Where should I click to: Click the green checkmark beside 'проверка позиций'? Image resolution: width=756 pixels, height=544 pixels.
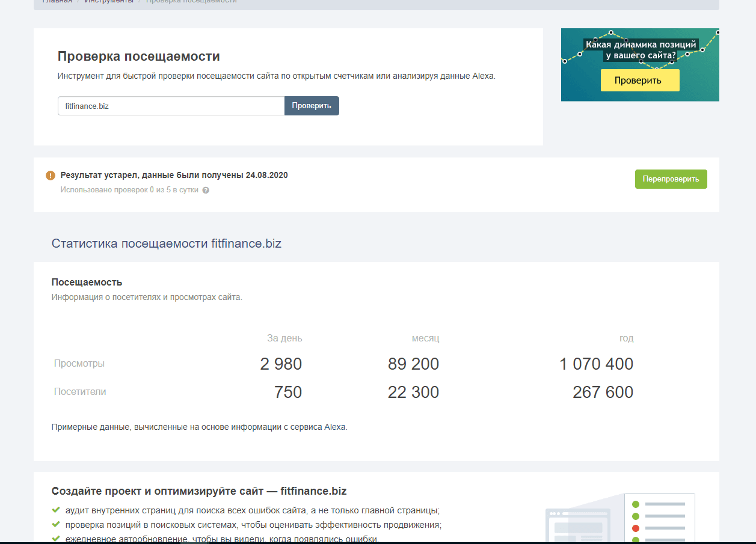pyautogui.click(x=56, y=524)
